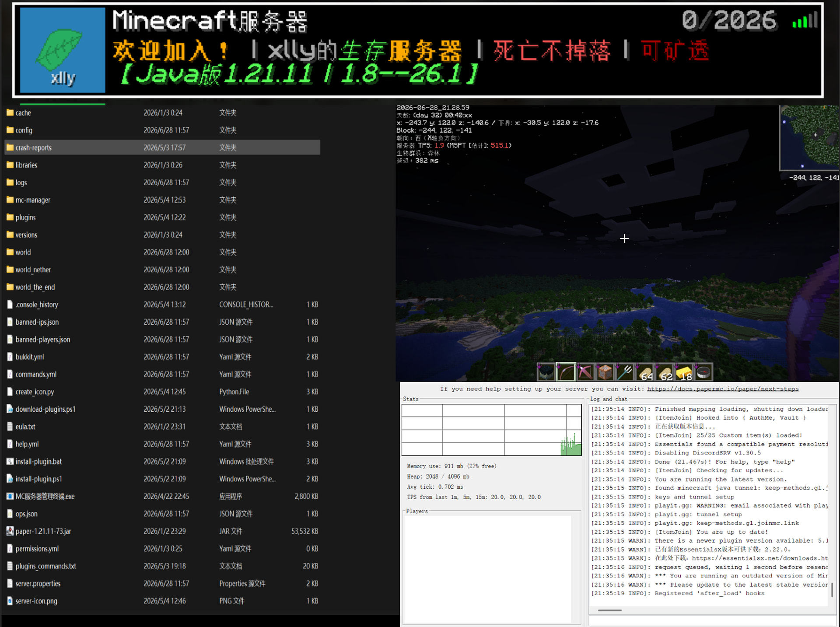Select the bukkit.yml file name

point(30,357)
